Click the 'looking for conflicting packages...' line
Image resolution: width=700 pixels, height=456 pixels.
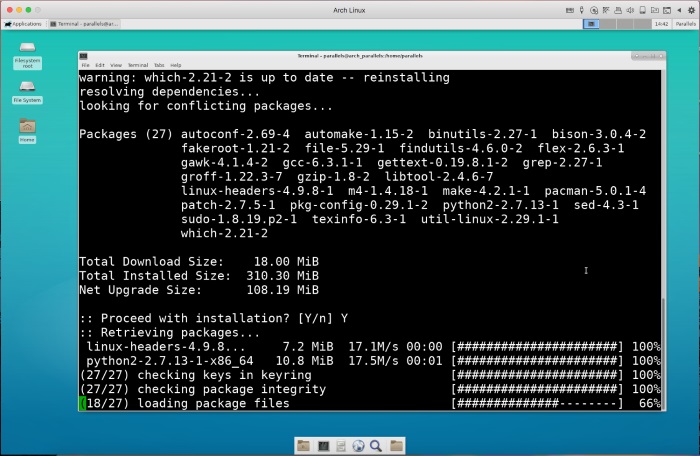206,106
